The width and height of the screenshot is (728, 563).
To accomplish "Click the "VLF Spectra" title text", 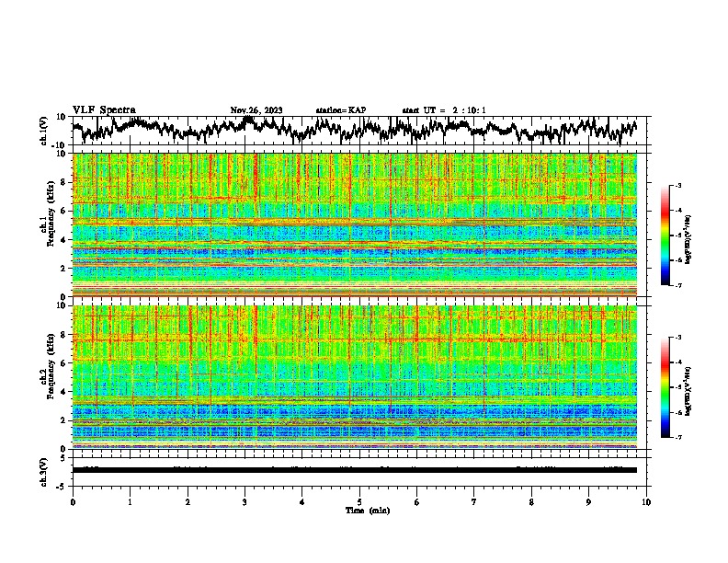I will tap(104, 110).
